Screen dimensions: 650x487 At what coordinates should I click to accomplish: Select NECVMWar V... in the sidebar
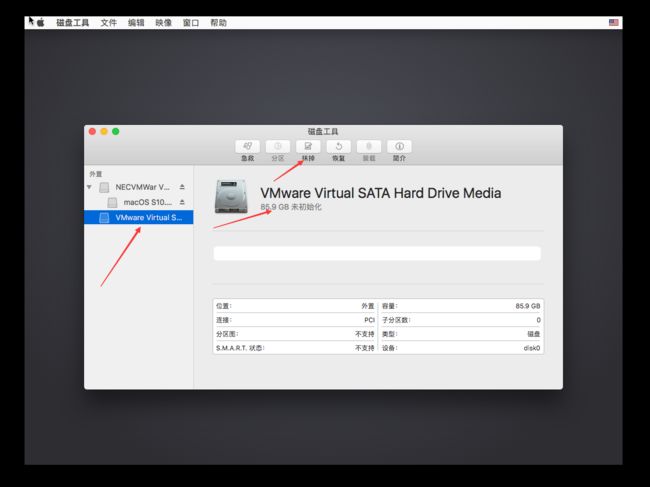[x=138, y=187]
